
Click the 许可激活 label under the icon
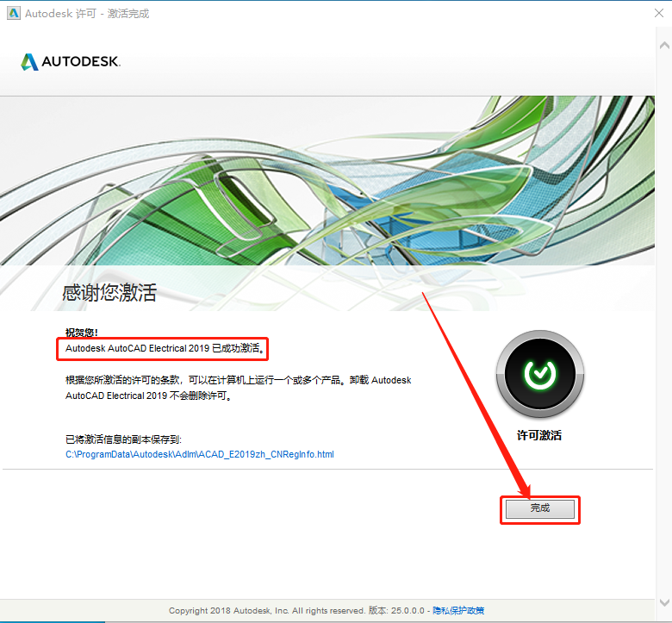tap(539, 436)
